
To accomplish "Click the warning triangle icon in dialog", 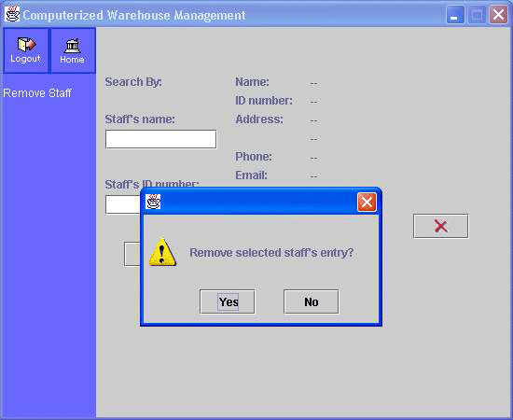I will click(162, 252).
